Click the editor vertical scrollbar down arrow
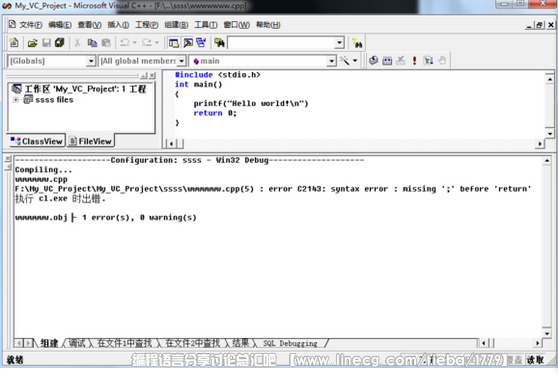The height and width of the screenshot is (377, 558). tap(550, 133)
